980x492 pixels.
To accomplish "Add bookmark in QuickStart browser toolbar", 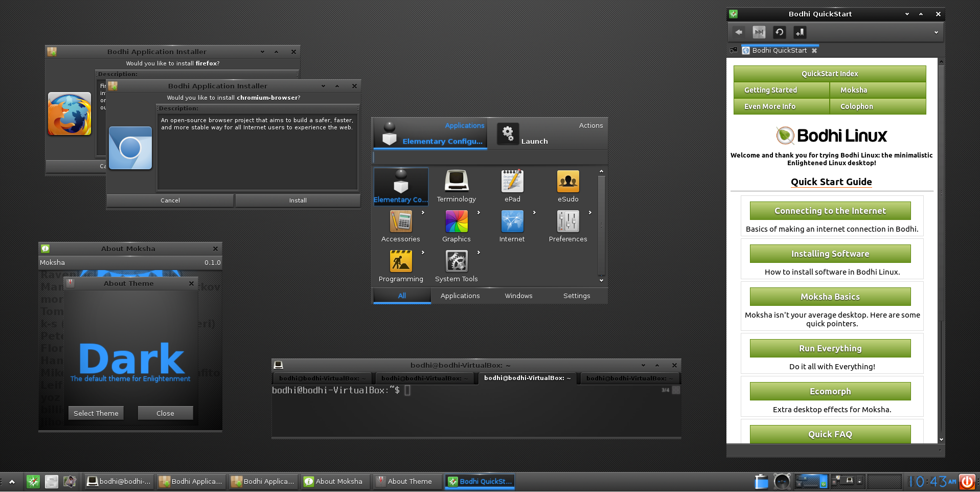I will [800, 32].
